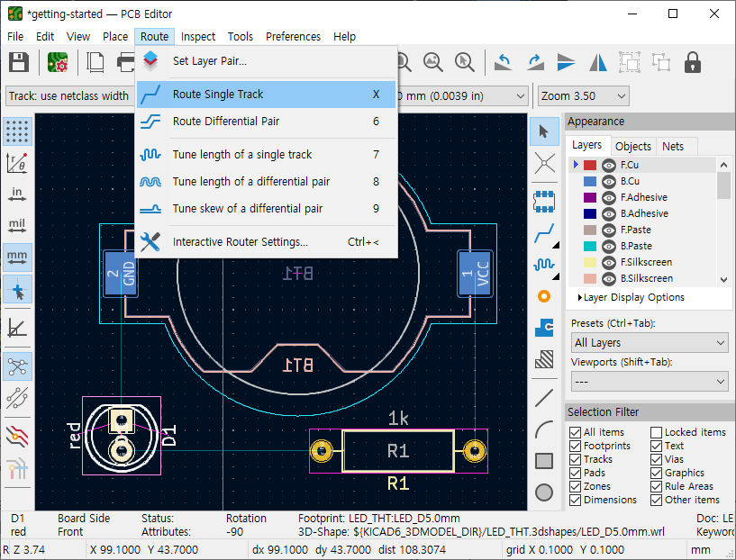Click the Mirror horizontally icon

[x=598, y=62]
